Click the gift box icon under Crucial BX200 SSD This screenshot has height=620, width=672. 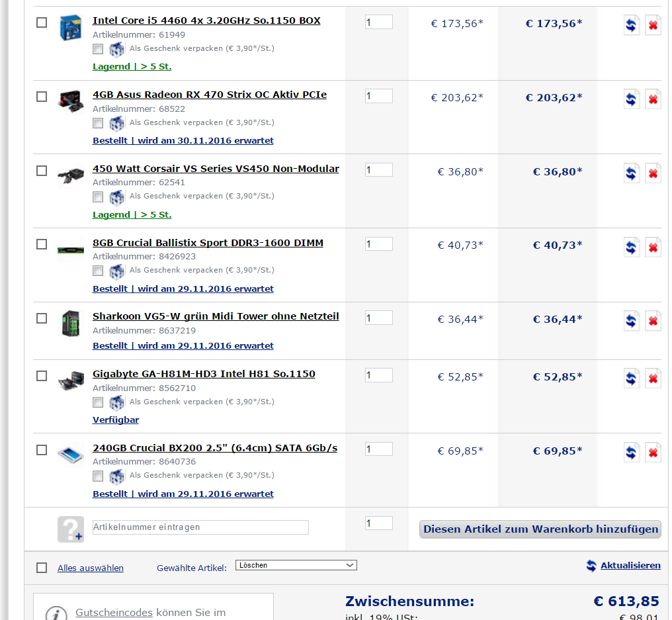click(x=116, y=477)
